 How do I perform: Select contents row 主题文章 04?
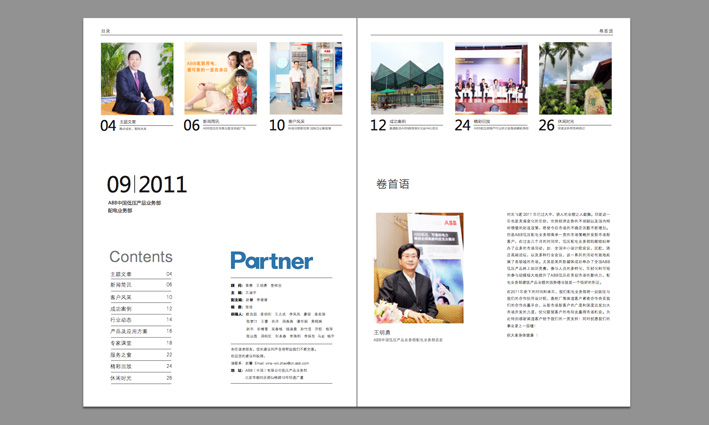click(x=141, y=274)
